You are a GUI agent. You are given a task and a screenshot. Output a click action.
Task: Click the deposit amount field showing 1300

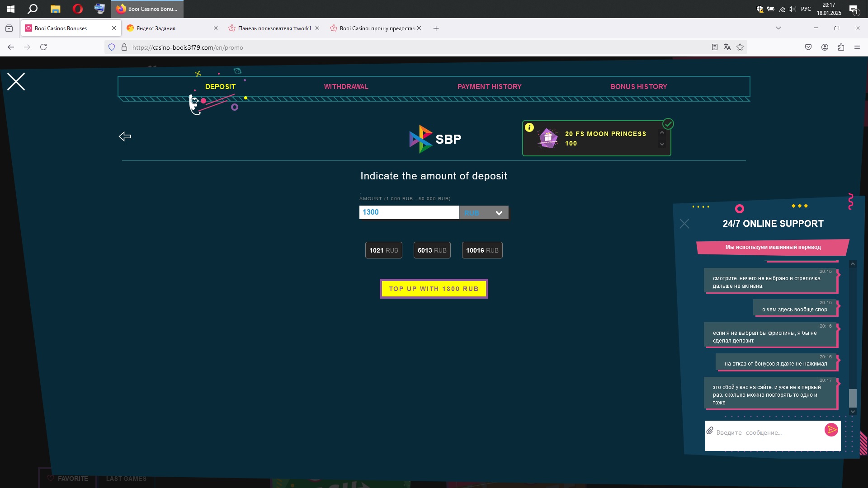409,212
